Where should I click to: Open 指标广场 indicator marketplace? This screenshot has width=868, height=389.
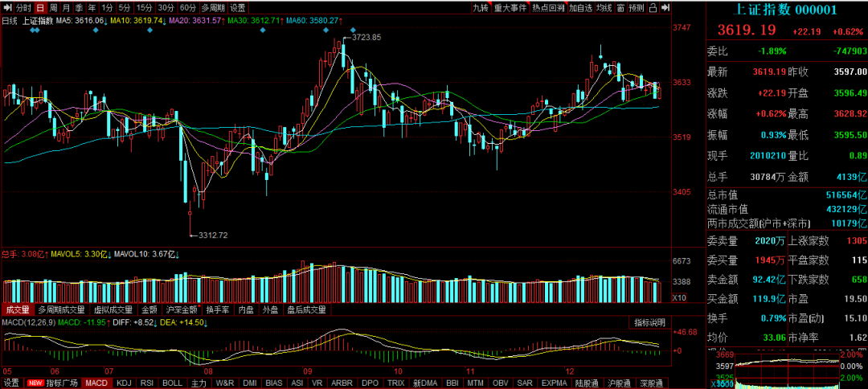(61, 383)
